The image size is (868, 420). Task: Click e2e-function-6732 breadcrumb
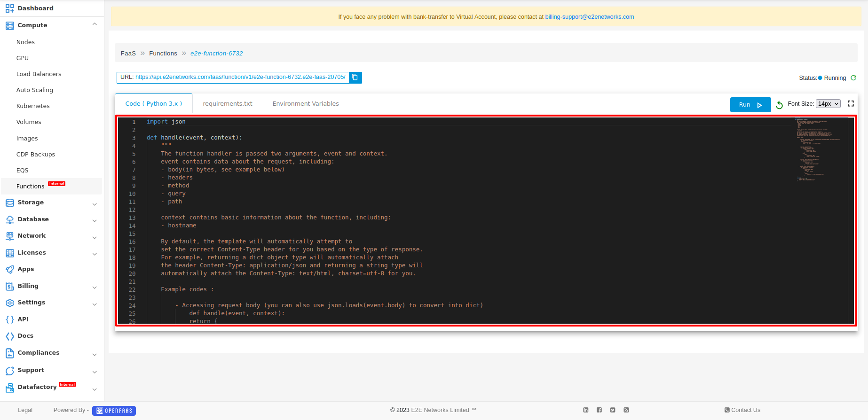217,54
